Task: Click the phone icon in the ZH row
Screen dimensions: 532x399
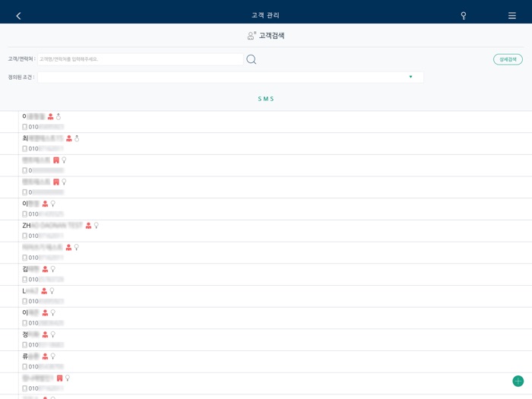Action: click(x=25, y=236)
